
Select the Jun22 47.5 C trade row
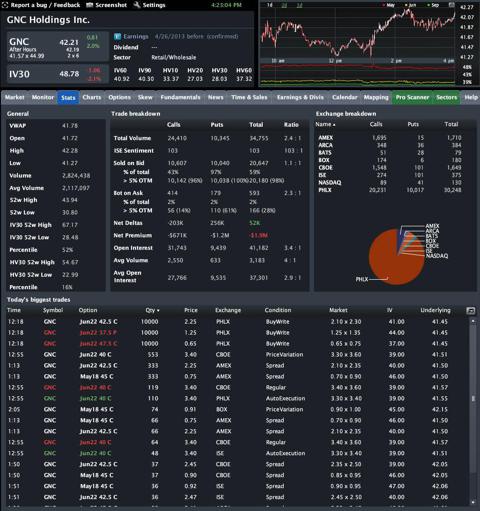[237, 344]
